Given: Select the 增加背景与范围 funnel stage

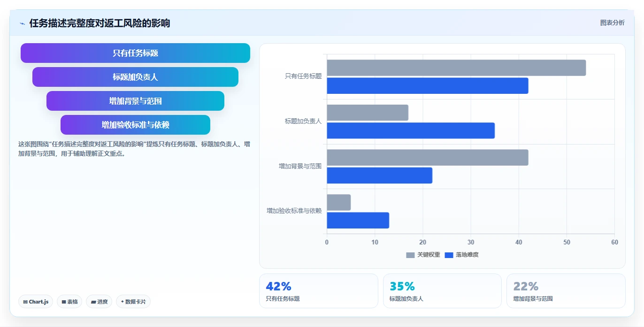Looking at the screenshot, I should pyautogui.click(x=135, y=101).
